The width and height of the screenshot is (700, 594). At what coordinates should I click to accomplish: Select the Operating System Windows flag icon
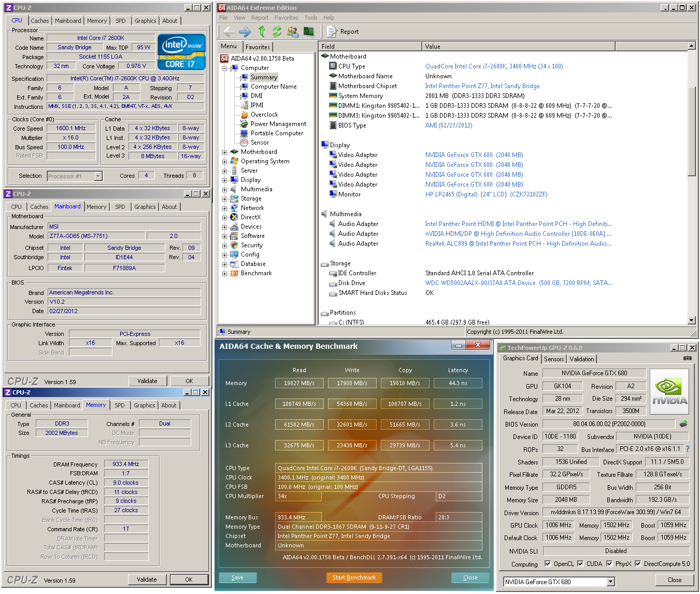(234, 161)
